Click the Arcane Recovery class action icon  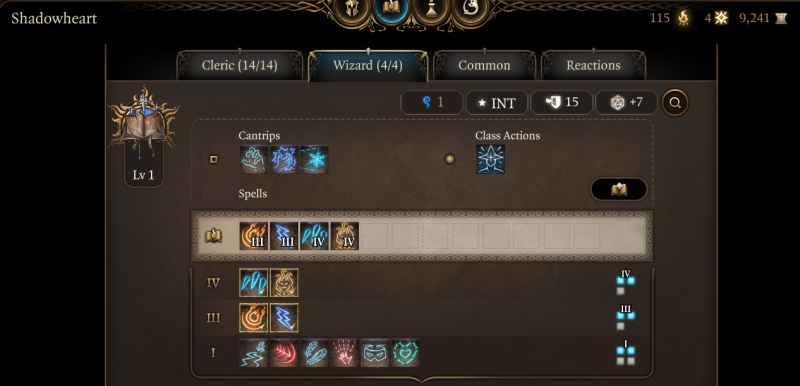(x=490, y=159)
